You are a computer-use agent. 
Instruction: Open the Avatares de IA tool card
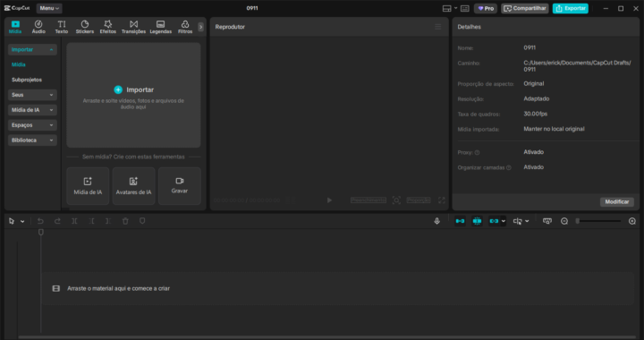click(133, 186)
